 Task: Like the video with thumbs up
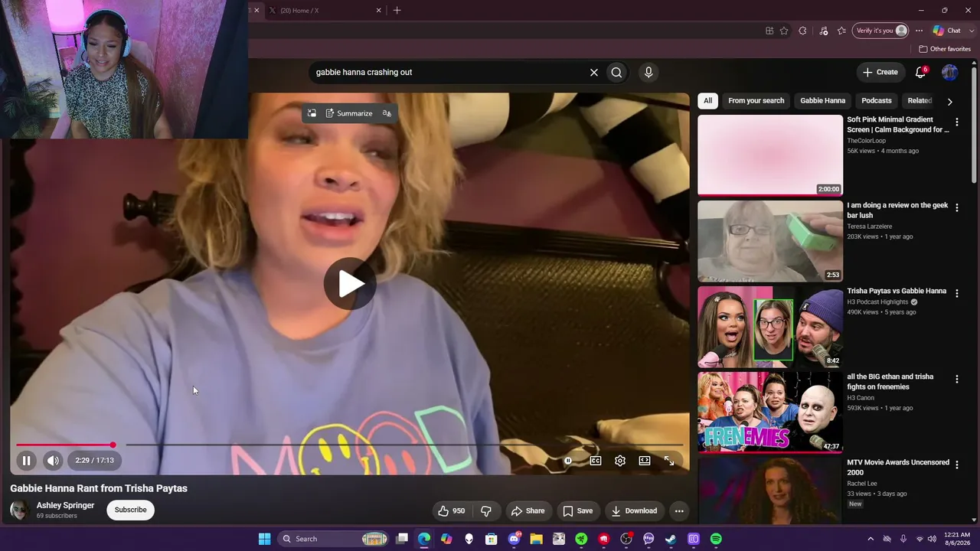451,511
